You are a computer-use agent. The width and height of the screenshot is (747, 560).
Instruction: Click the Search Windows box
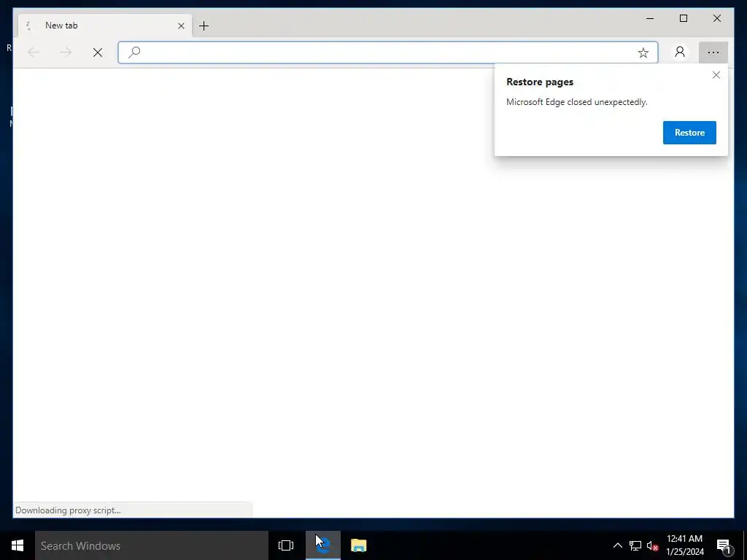click(x=152, y=545)
